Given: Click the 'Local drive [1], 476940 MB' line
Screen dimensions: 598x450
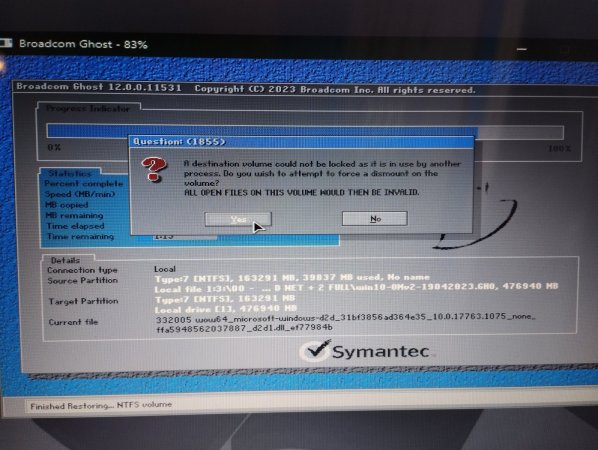Looking at the screenshot, I should pos(226,309).
